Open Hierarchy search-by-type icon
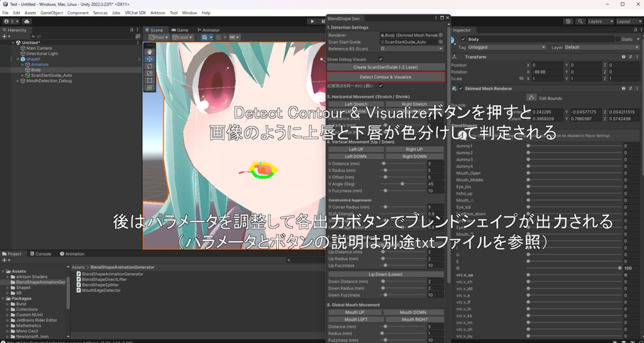This screenshot has width=644, height=343. pos(138,36)
